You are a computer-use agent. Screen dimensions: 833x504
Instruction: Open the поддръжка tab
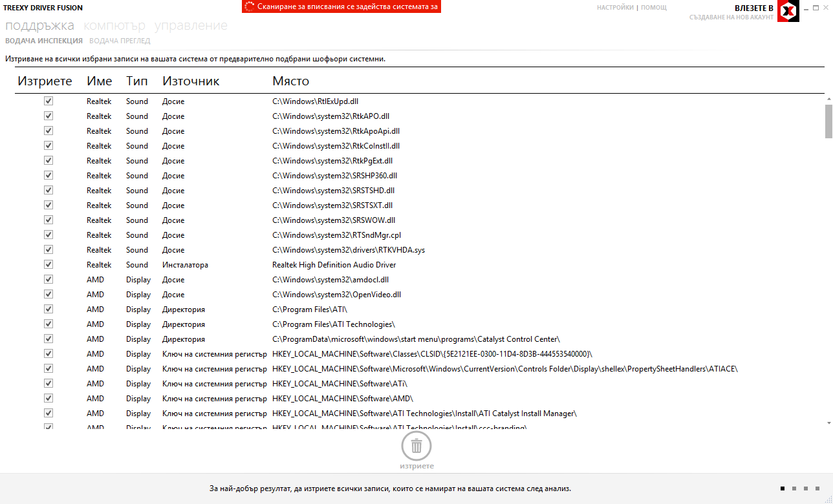39,26
